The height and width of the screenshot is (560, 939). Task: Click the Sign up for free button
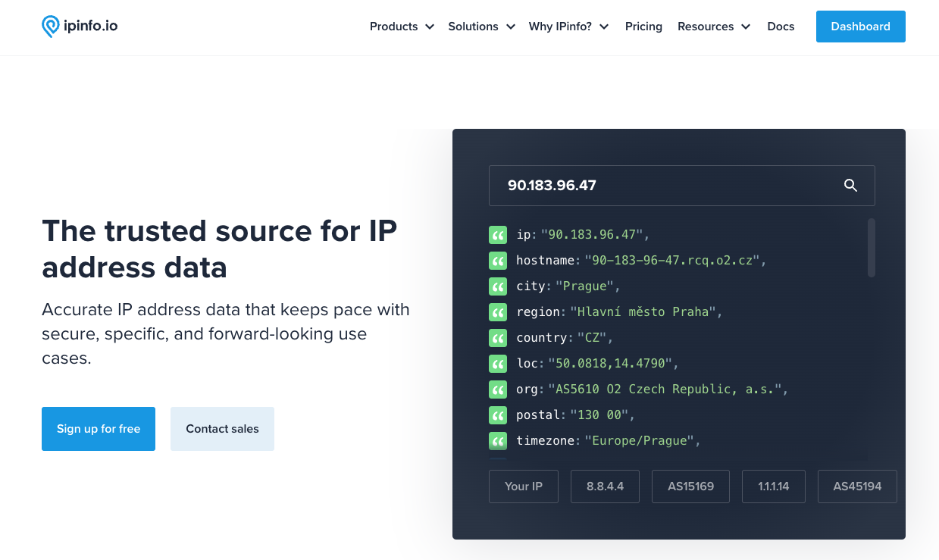[98, 428]
